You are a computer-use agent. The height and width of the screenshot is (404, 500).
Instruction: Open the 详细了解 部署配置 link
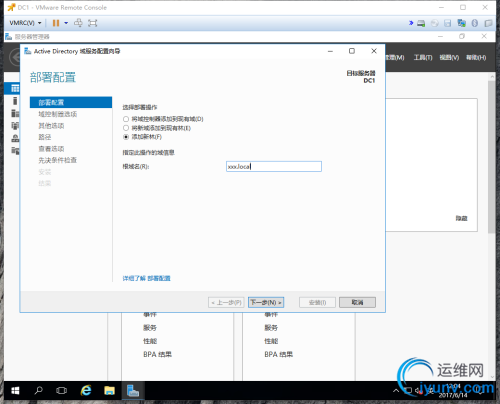[146, 278]
